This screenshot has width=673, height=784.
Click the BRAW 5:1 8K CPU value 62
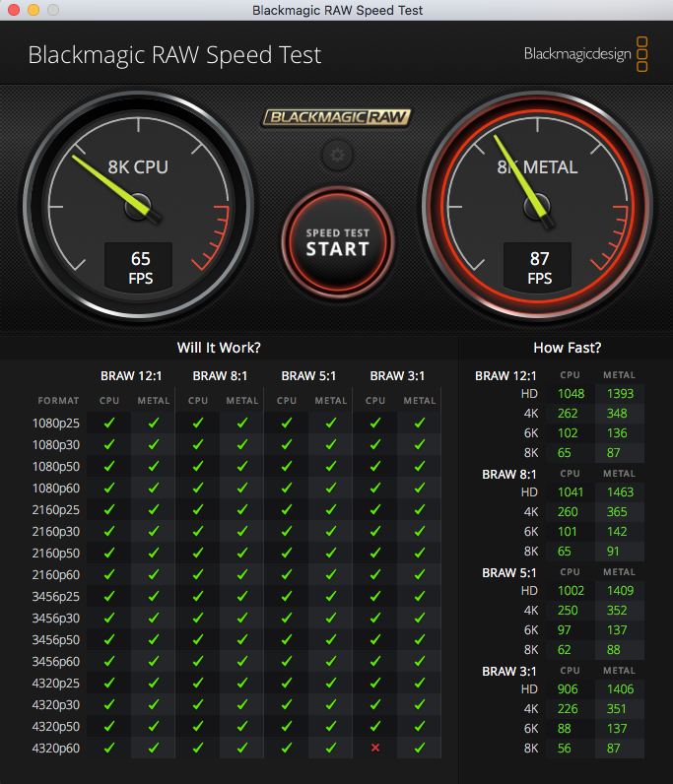pos(565,649)
